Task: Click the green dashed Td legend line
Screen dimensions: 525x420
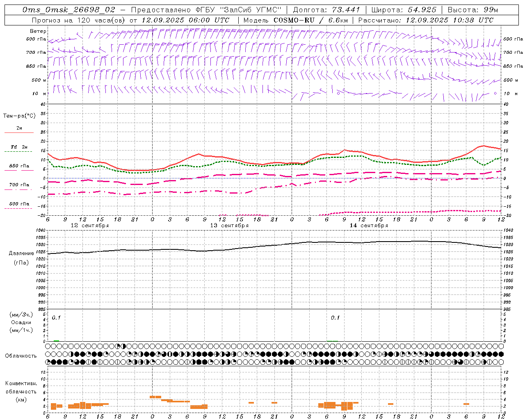Action: tap(18, 152)
